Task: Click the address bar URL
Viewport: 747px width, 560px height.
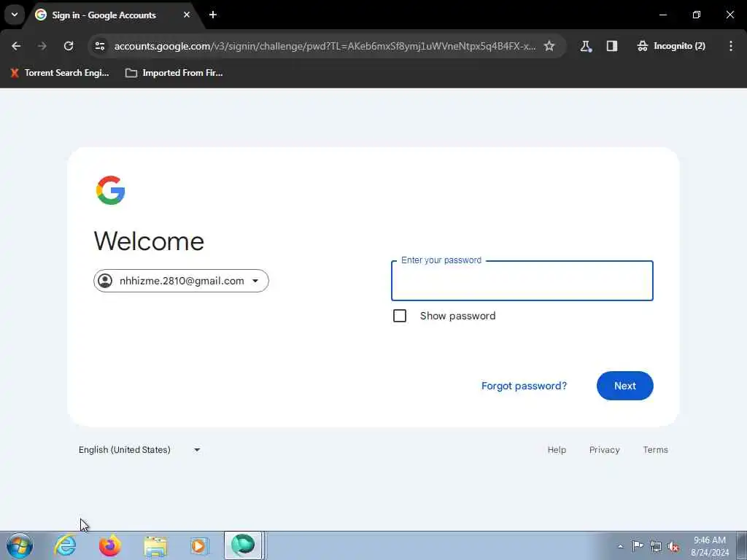Action: (x=325, y=46)
